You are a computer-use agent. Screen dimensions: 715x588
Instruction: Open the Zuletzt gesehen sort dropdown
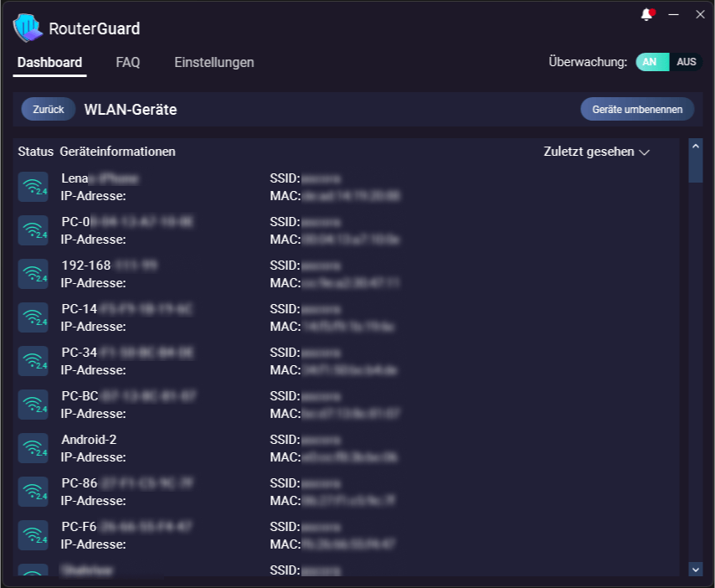595,152
